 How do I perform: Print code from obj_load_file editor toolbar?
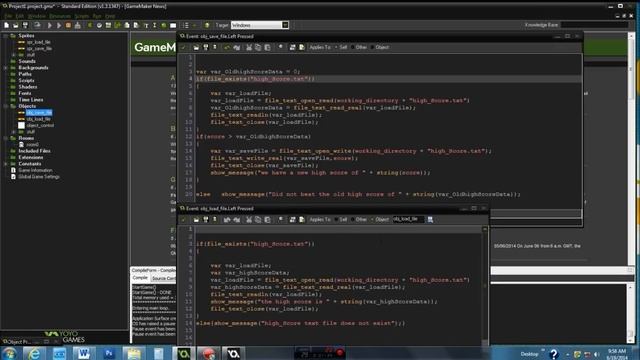tap(215, 220)
